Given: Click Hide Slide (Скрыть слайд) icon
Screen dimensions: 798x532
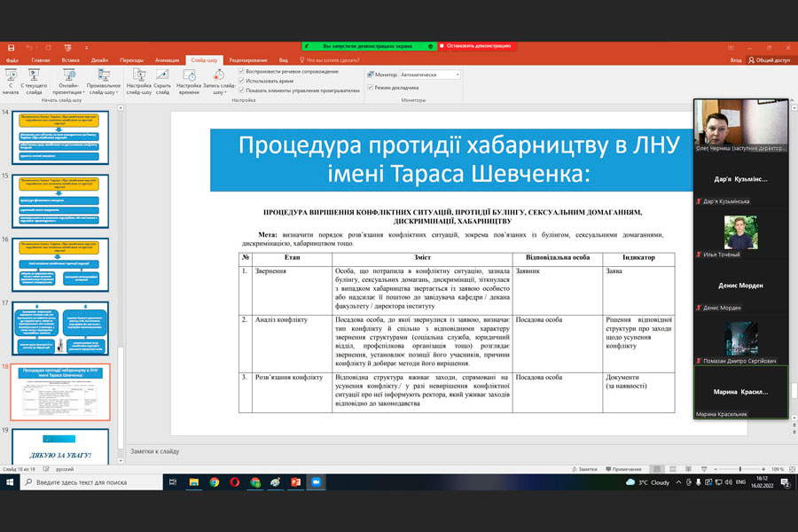Looking at the screenshot, I should 163,80.
